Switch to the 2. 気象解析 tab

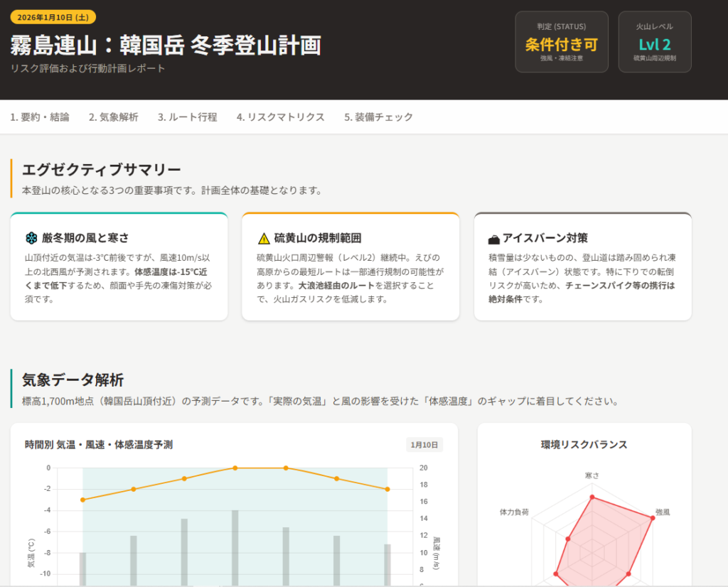coord(114,117)
